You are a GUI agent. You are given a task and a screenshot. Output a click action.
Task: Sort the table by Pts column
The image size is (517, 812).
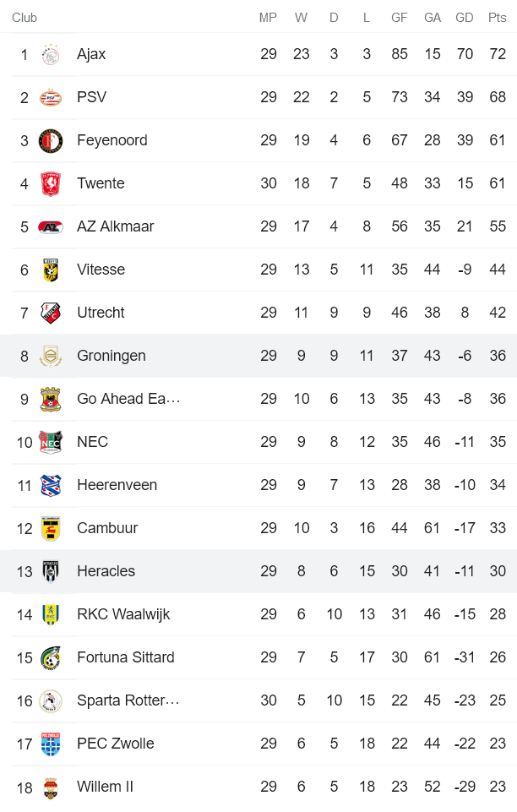tap(498, 16)
